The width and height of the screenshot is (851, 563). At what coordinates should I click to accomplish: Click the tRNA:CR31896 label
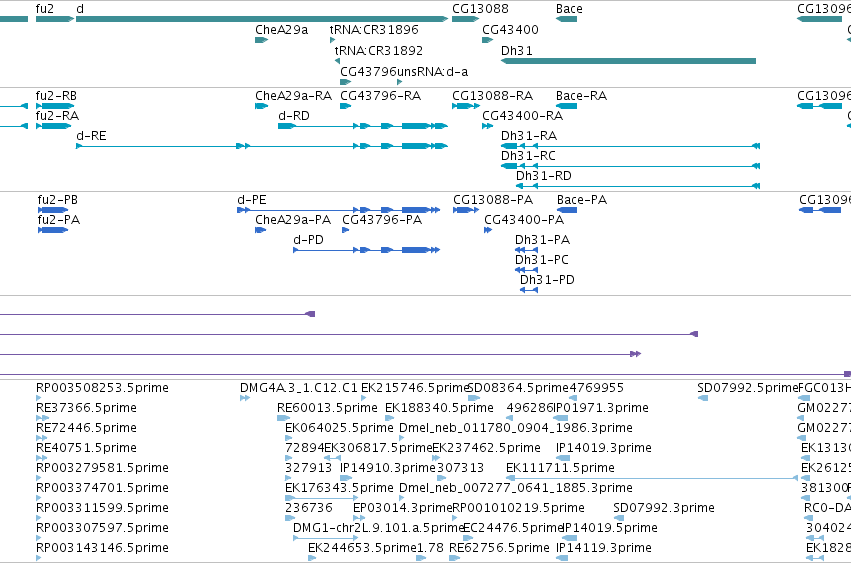click(374, 29)
